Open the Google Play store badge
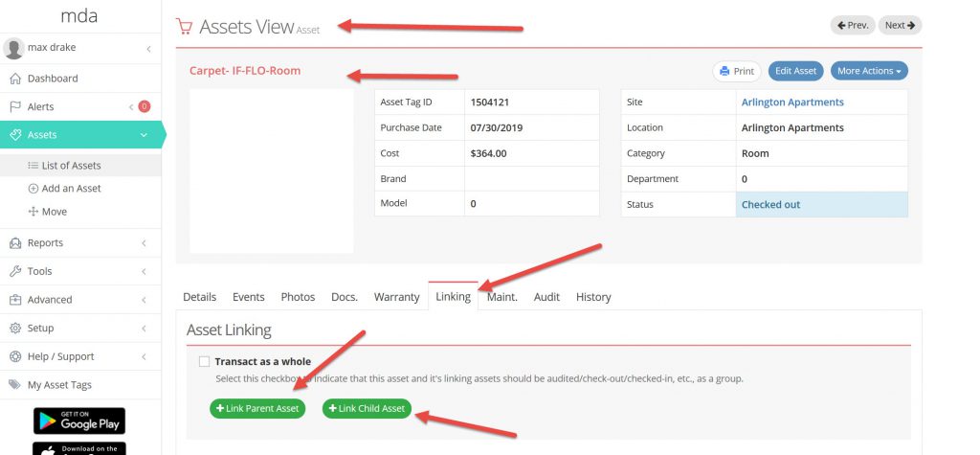Screen dimensions: 980x455 click(79, 421)
